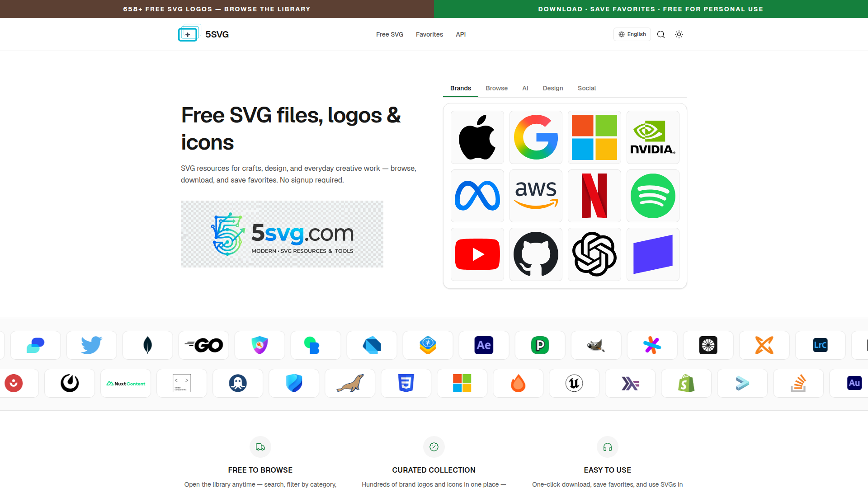Open the site search icon
This screenshot has height=488, width=868.
coord(661,34)
